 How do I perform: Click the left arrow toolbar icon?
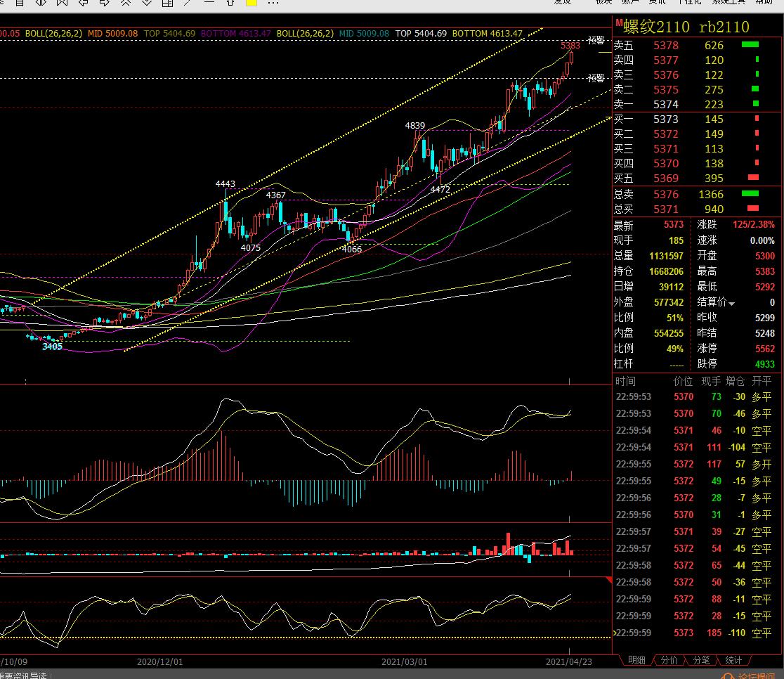tap(84, 3)
